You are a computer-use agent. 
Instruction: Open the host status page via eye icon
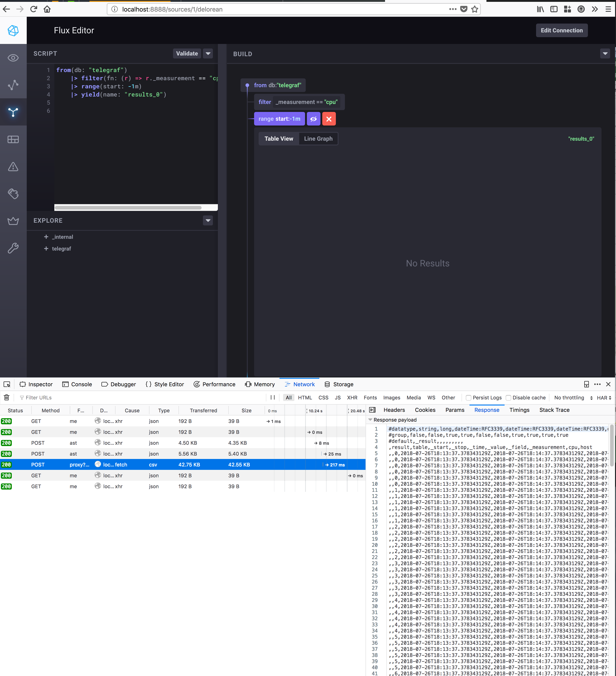(x=13, y=58)
